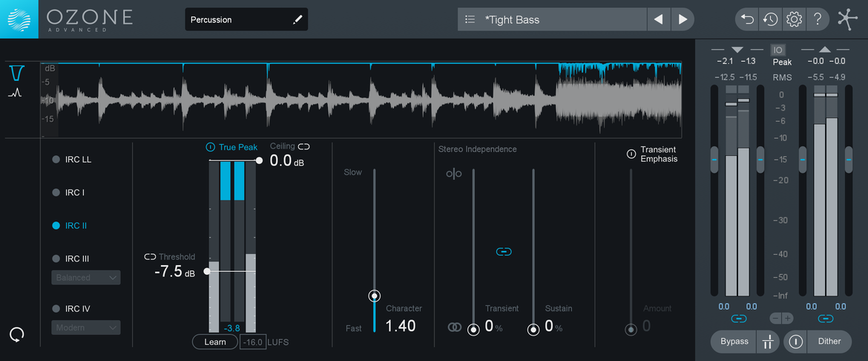Screen dimensions: 868x361
Task: Edit the Percussion module name with the pencil
Action: click(297, 20)
